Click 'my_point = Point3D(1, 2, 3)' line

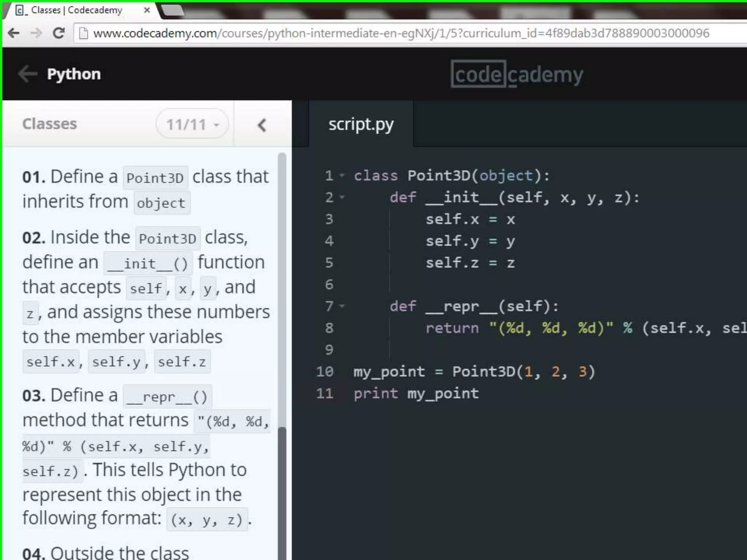474,372
